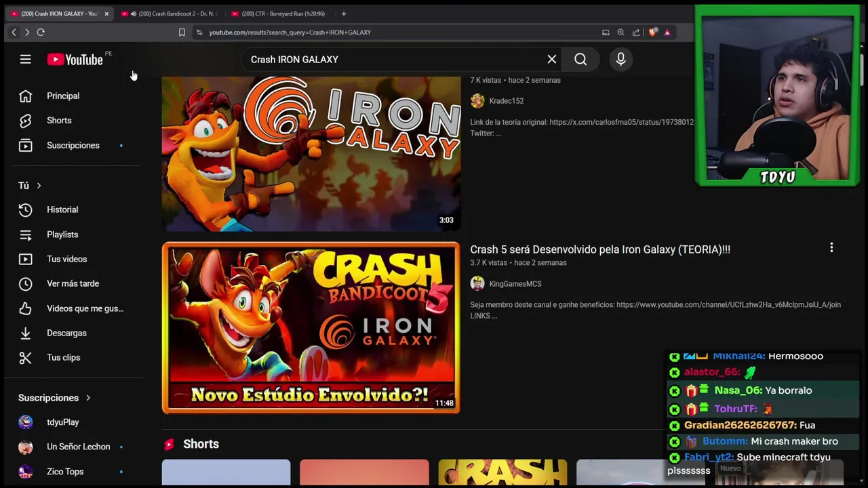Open the Iron Galaxy 3:03 video thumbnail
Screen dimensions: 868x488
coord(311,154)
